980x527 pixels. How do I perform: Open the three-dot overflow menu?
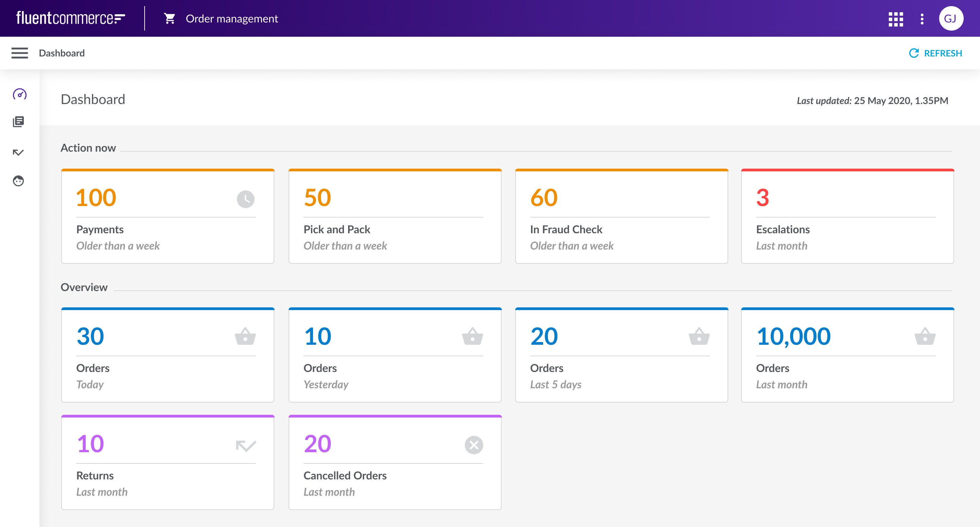pyautogui.click(x=922, y=19)
